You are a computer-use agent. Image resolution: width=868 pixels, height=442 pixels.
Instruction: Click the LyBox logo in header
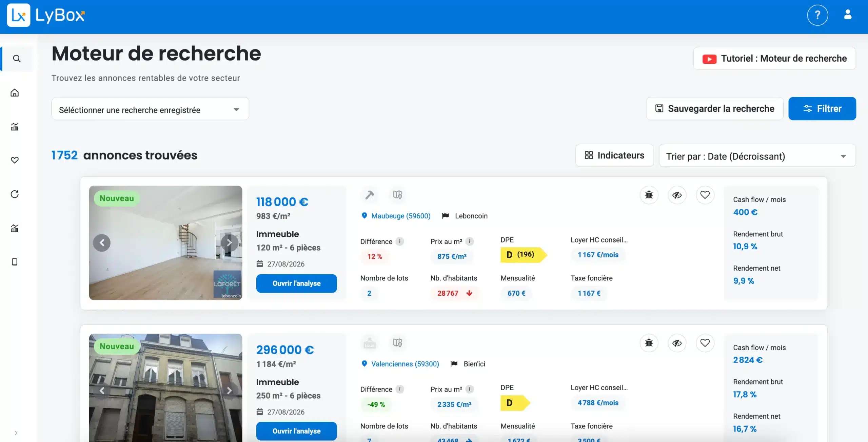46,15
